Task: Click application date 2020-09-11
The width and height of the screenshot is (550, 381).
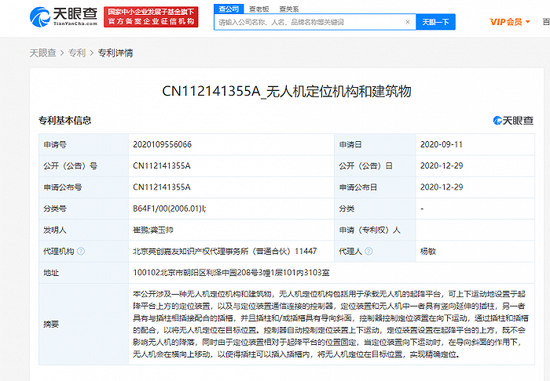Action: (x=442, y=145)
